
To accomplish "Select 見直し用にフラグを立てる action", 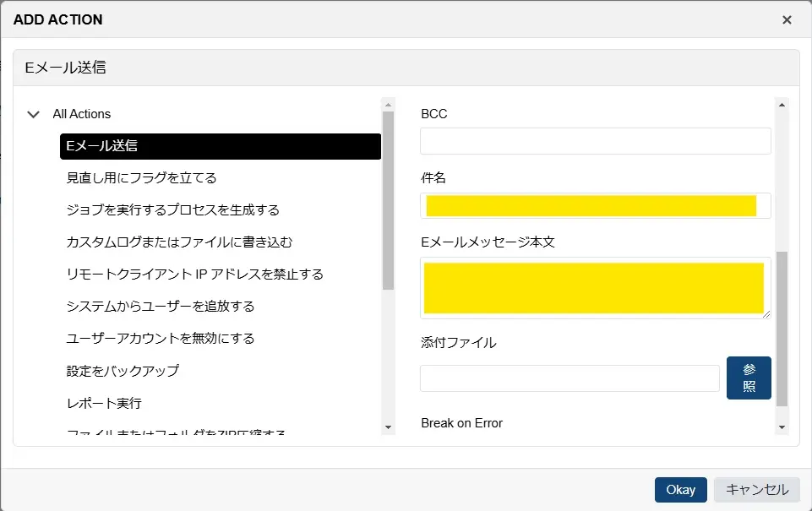I will 141,178.
